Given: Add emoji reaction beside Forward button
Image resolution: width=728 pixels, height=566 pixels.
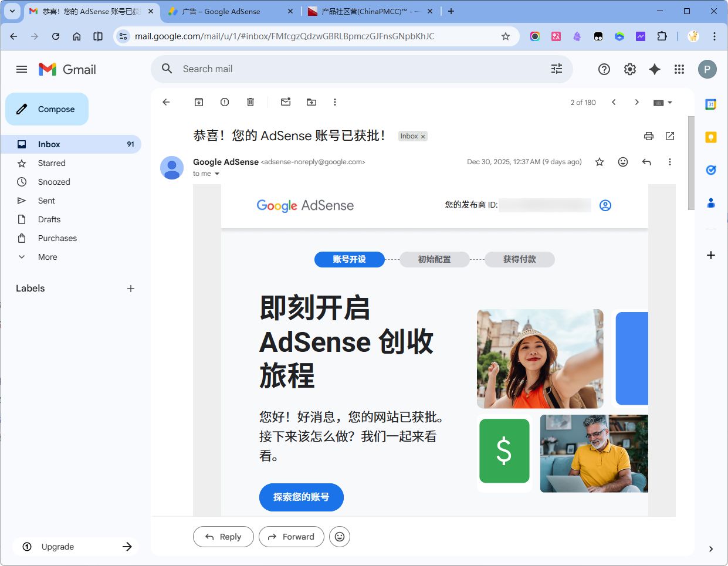Looking at the screenshot, I should 340,537.
